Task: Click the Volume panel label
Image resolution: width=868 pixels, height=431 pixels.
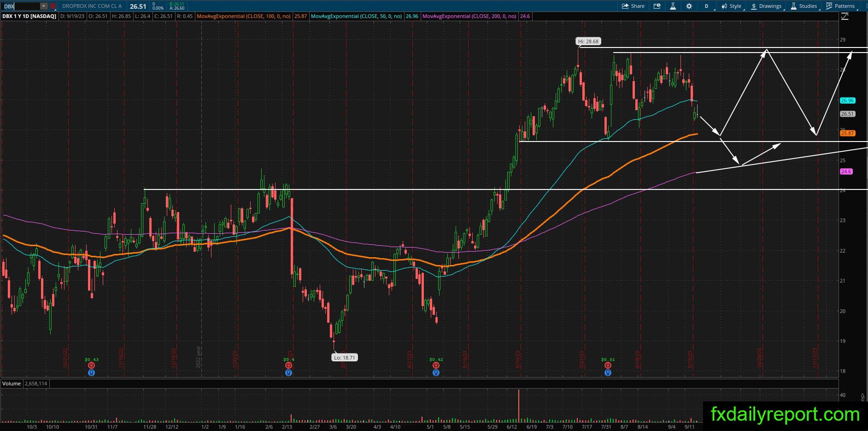Action: pos(12,384)
